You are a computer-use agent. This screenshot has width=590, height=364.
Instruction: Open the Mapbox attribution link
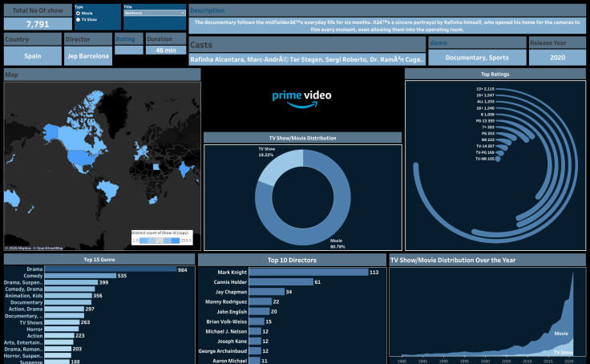click(x=15, y=249)
